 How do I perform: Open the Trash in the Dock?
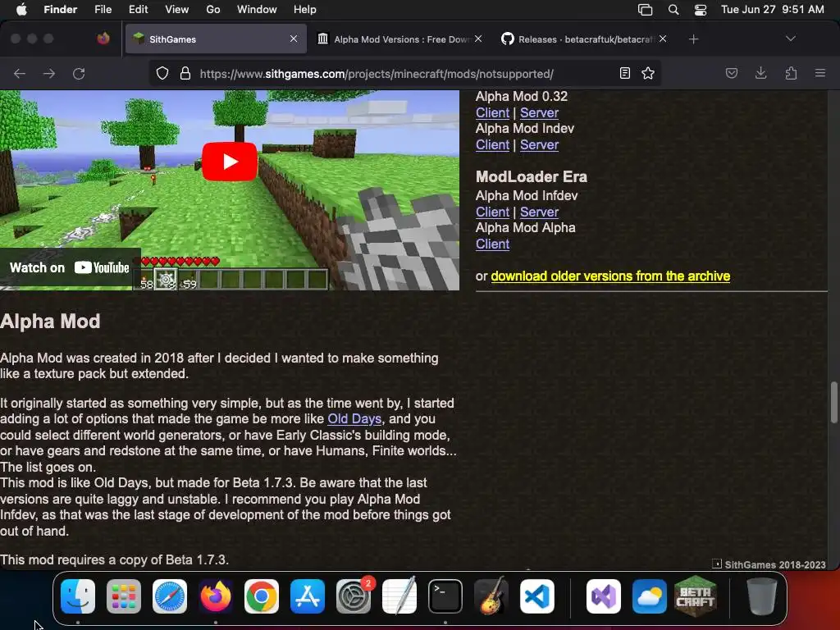tap(761, 596)
